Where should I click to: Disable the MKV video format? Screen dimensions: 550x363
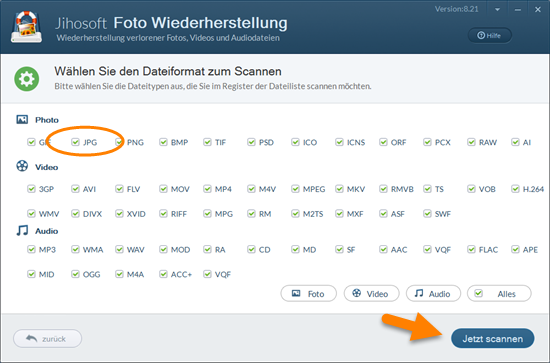pos(339,189)
